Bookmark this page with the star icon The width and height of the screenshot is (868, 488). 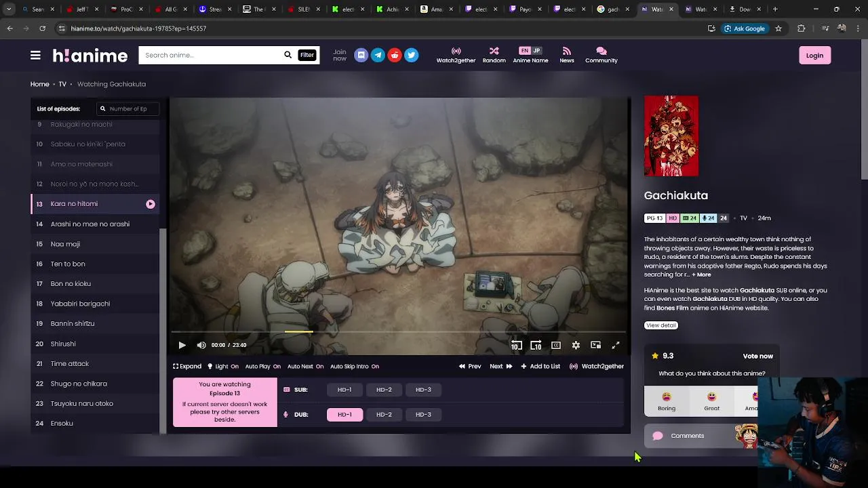(x=778, y=28)
